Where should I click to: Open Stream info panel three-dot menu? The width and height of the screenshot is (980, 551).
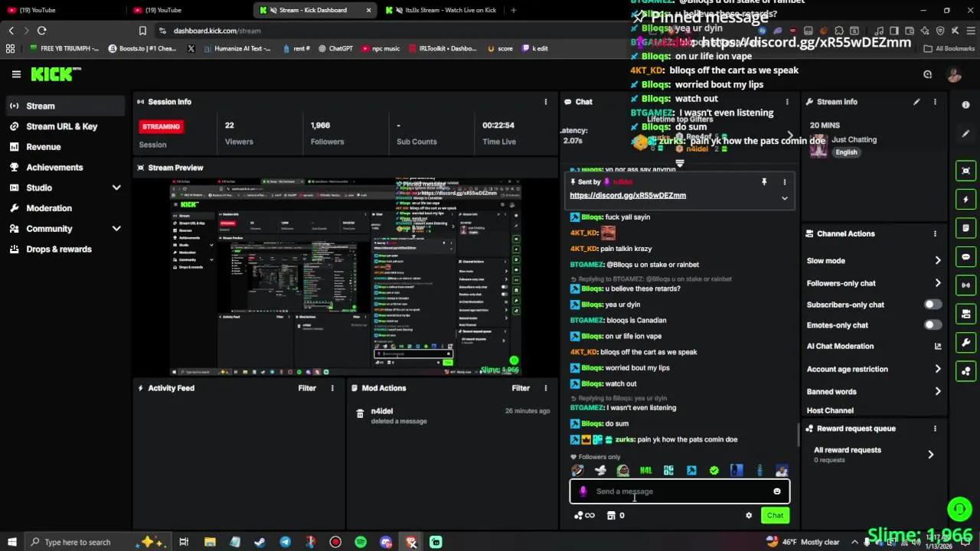click(x=935, y=102)
